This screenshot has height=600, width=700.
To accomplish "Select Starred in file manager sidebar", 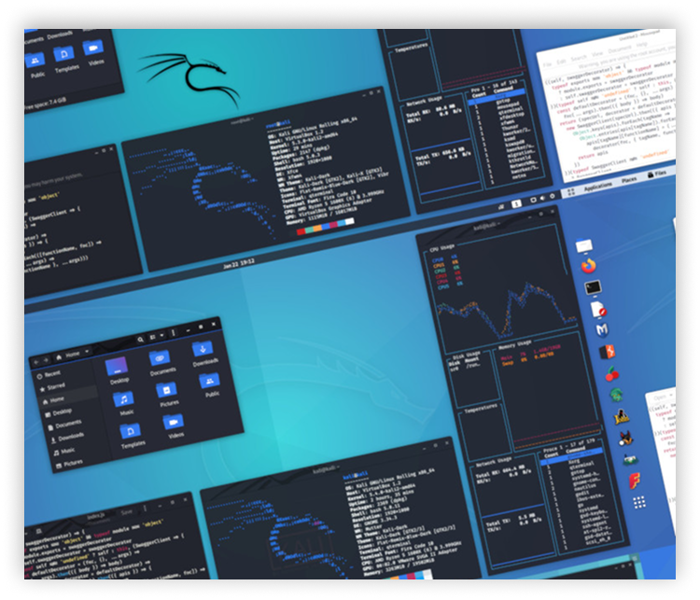I will point(56,386).
